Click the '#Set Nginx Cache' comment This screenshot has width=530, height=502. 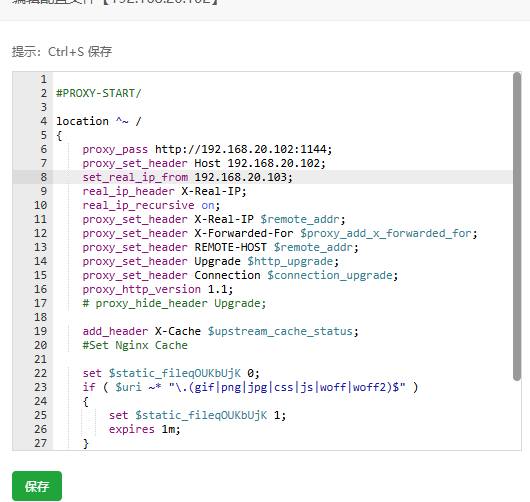(x=135, y=345)
